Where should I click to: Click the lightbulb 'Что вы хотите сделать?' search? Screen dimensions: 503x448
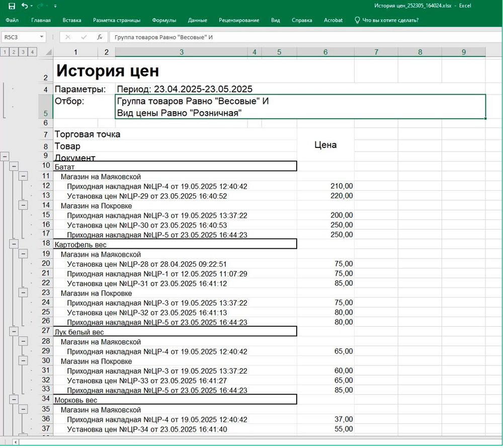point(386,20)
